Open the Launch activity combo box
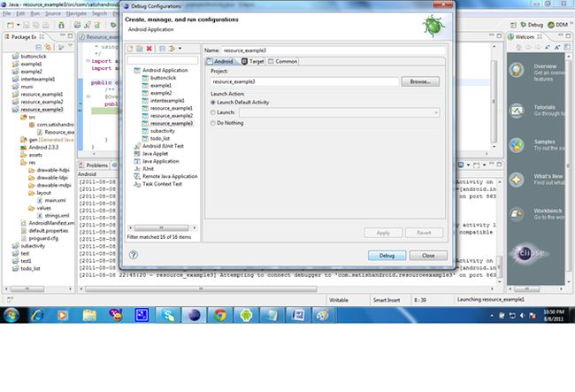This screenshot has height=392, width=575. 339,112
